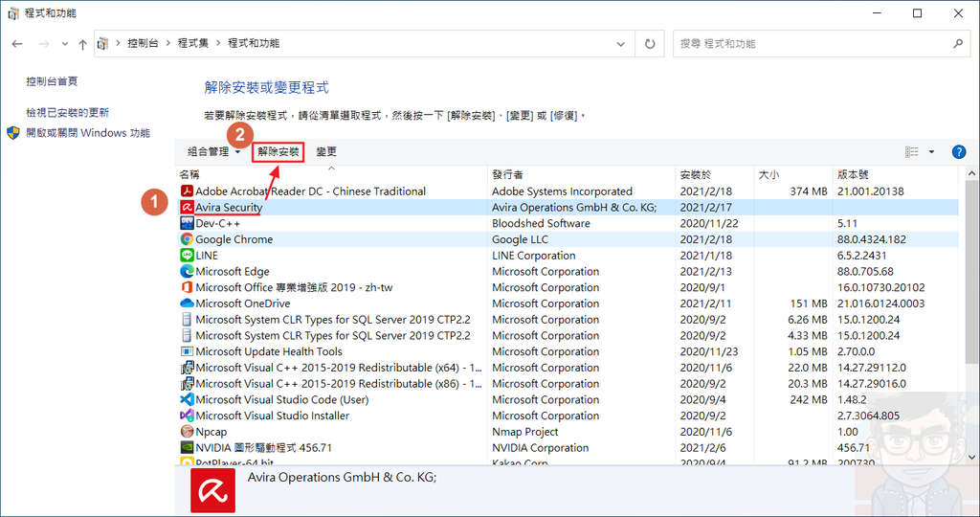Open 開啟或關閉 Windows 功能 link
The height and width of the screenshot is (517, 980).
click(87, 133)
